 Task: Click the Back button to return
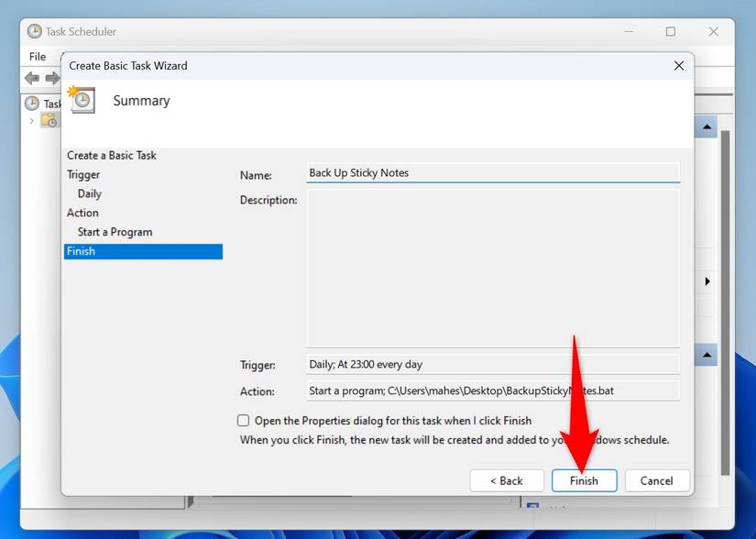coord(507,479)
